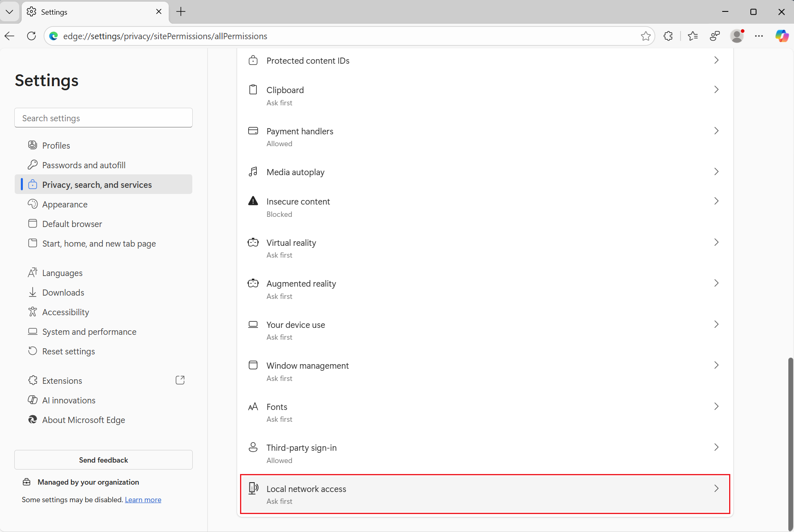794x532 pixels.
Task: Open About Microsoft Edge
Action: click(103, 420)
